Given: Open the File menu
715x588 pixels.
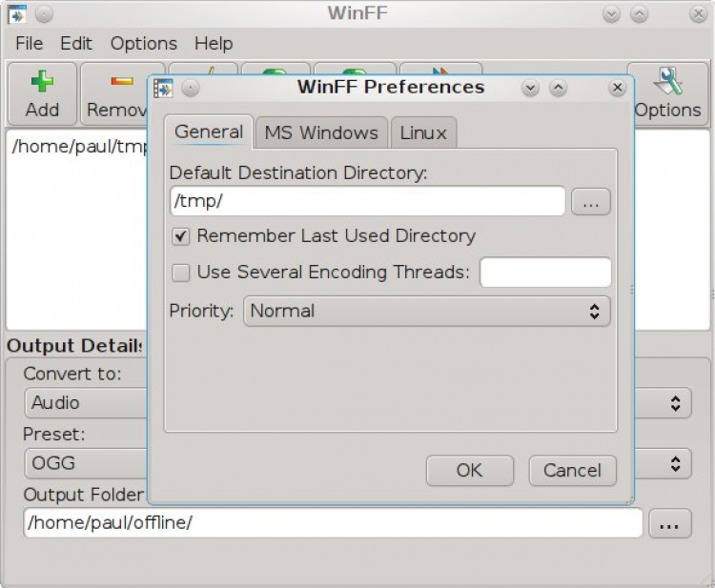Looking at the screenshot, I should 30,44.
